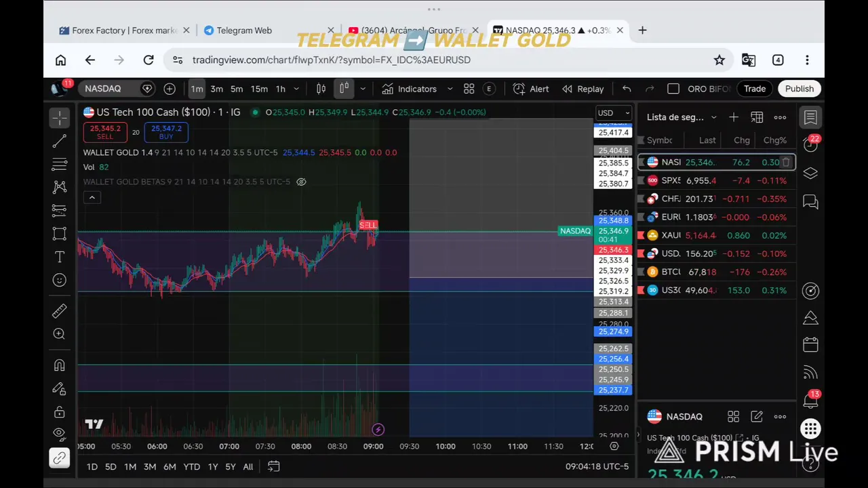Collapse the indicator legend chevron
Viewport: 868px width, 488px height.
tap(92, 197)
